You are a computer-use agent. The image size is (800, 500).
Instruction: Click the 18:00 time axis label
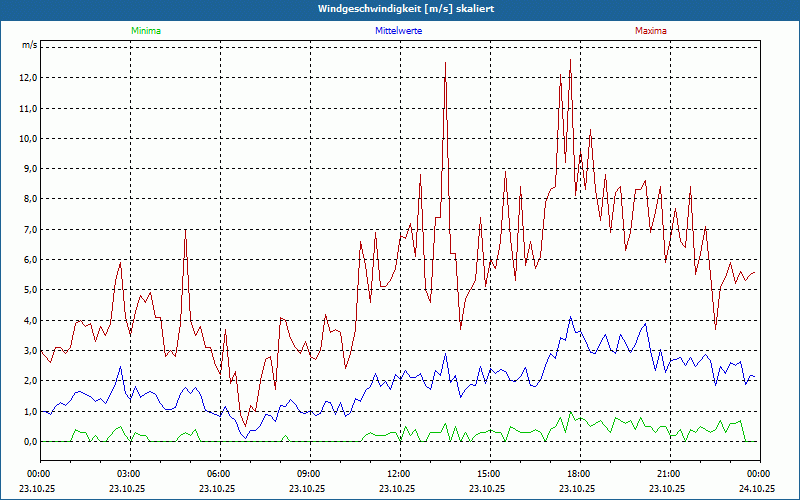579,474
